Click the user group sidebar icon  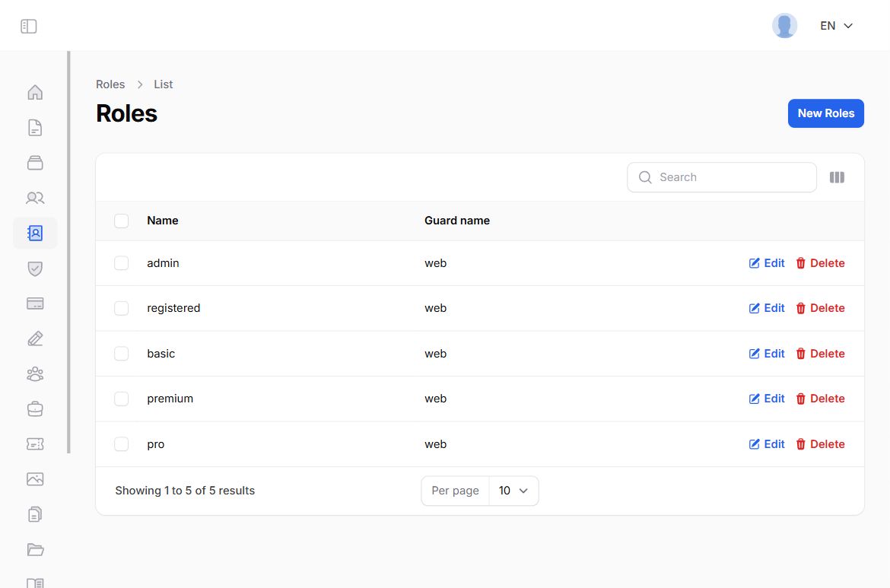[x=35, y=373]
